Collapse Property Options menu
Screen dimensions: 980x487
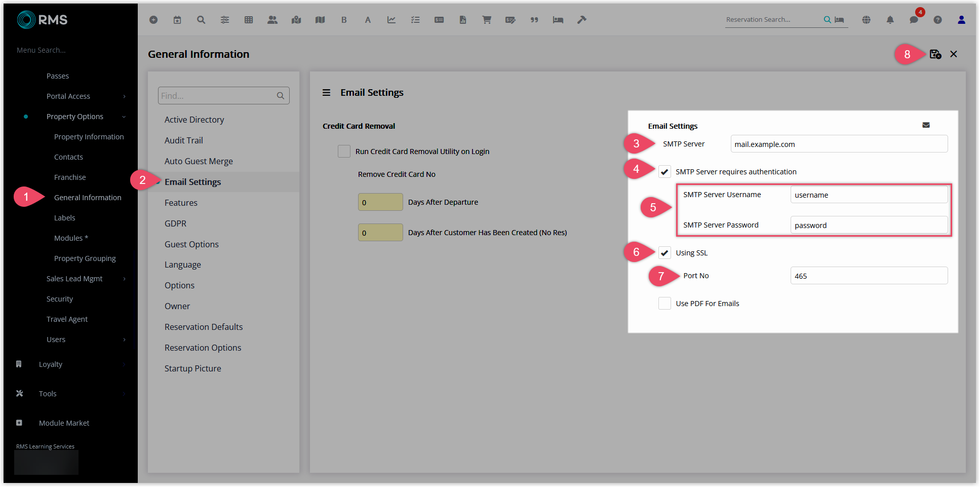124,117
